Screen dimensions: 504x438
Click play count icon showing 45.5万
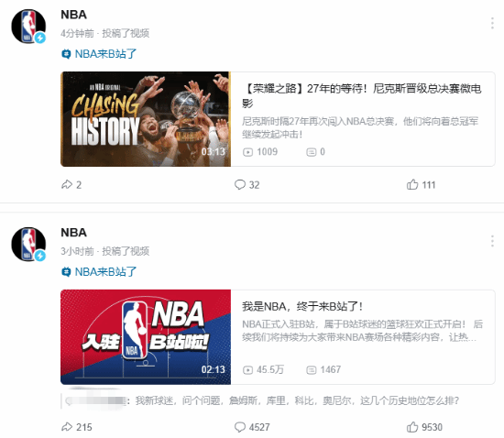[247, 370]
